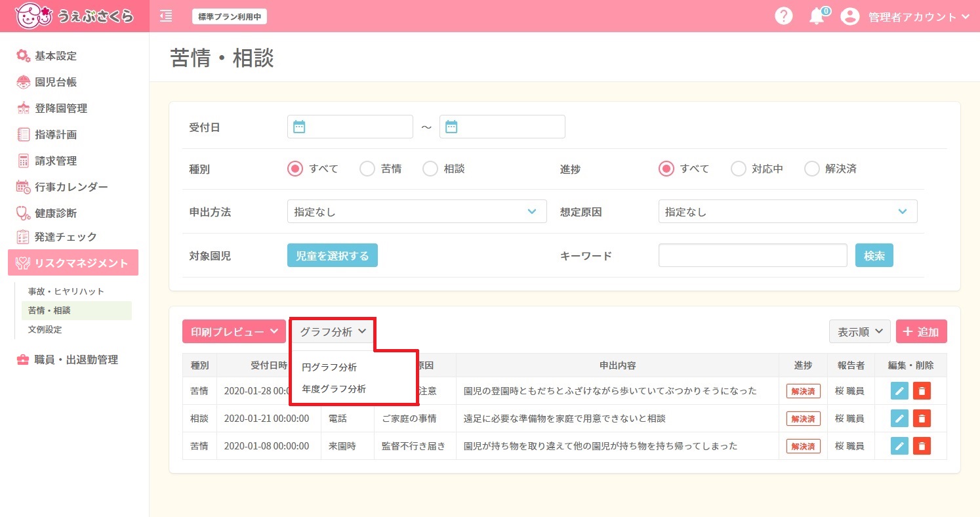The height and width of the screenshot is (517, 980).
Task: Select 種別 すべて radio button
Action: [295, 169]
